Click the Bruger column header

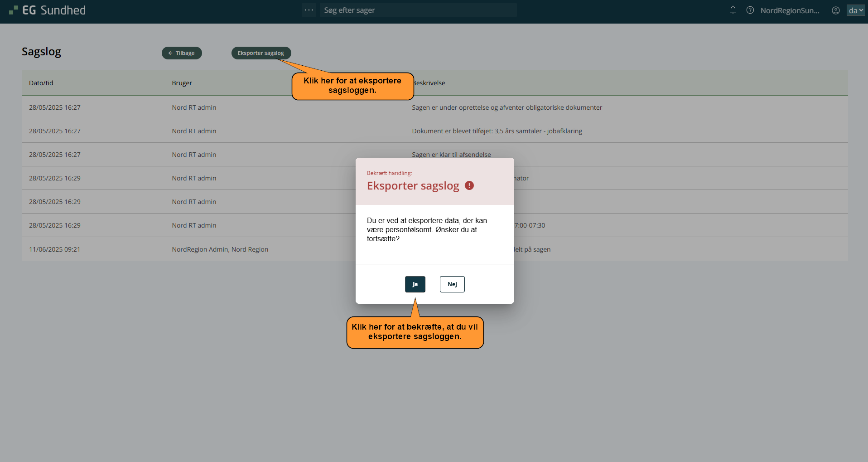pyautogui.click(x=182, y=83)
